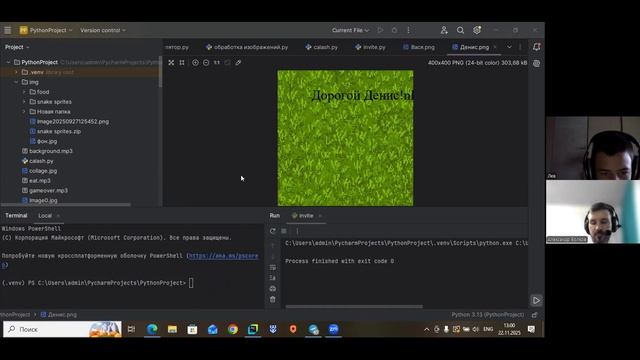Image resolution: width=640 pixels, height=360 pixels.
Task: Open IDE settings gear icon in title bar
Action: [477, 30]
